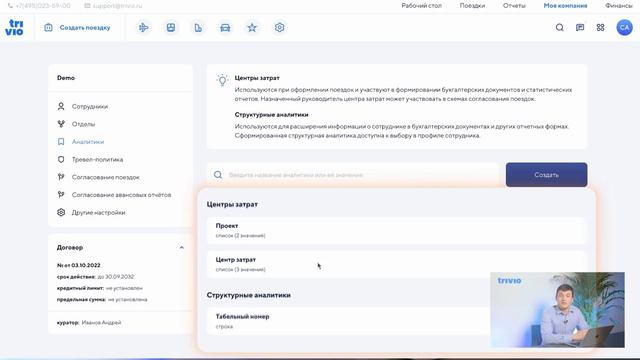Click the presenter video thumbnail
The width and height of the screenshot is (640, 360).
click(558, 310)
